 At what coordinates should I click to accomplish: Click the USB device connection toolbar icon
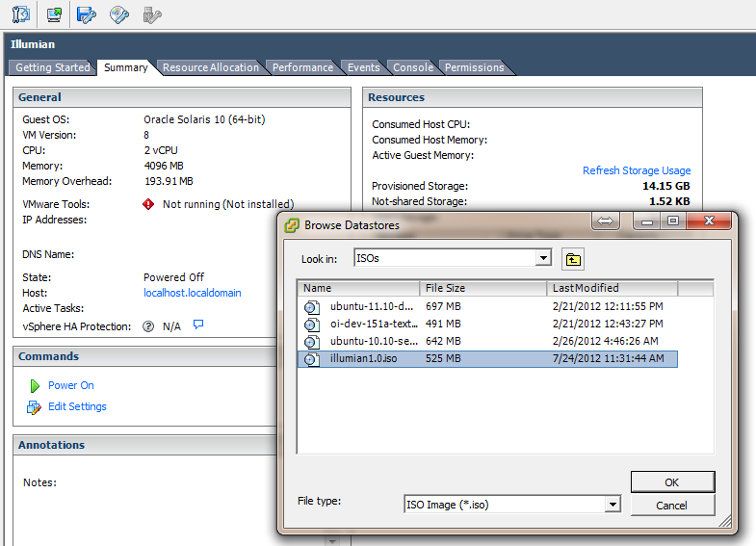[151, 14]
